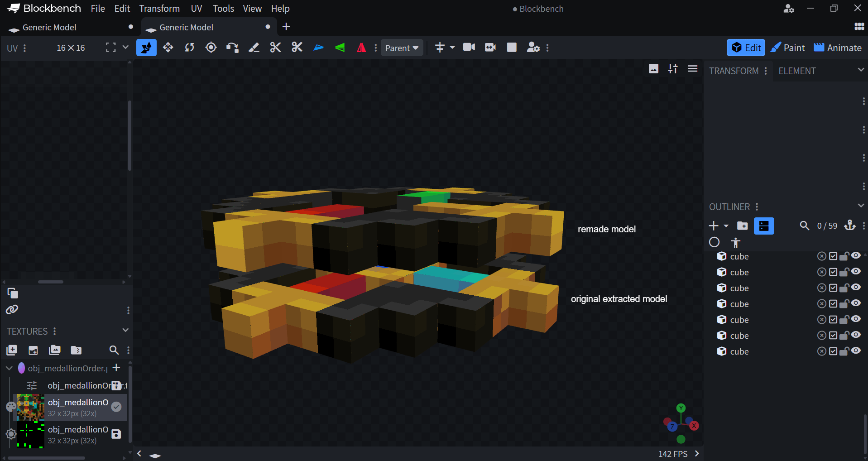Collapse the Outliner panel chevron
The height and width of the screenshot is (461, 868).
(x=861, y=206)
